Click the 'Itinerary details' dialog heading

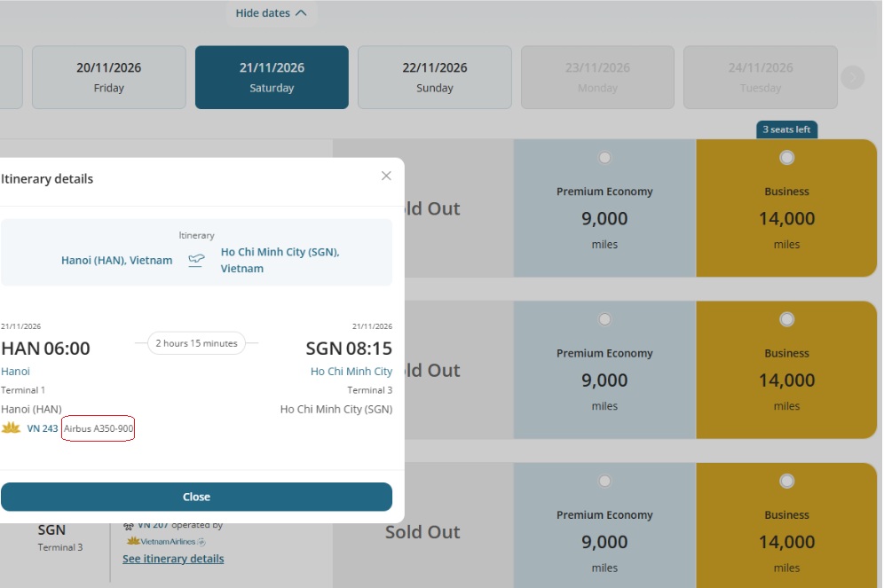(x=47, y=178)
